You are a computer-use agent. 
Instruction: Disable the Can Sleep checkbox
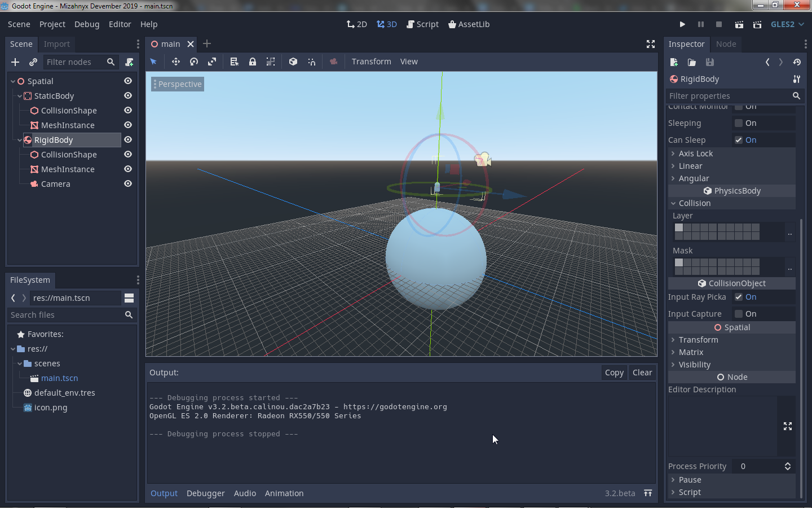coord(739,140)
